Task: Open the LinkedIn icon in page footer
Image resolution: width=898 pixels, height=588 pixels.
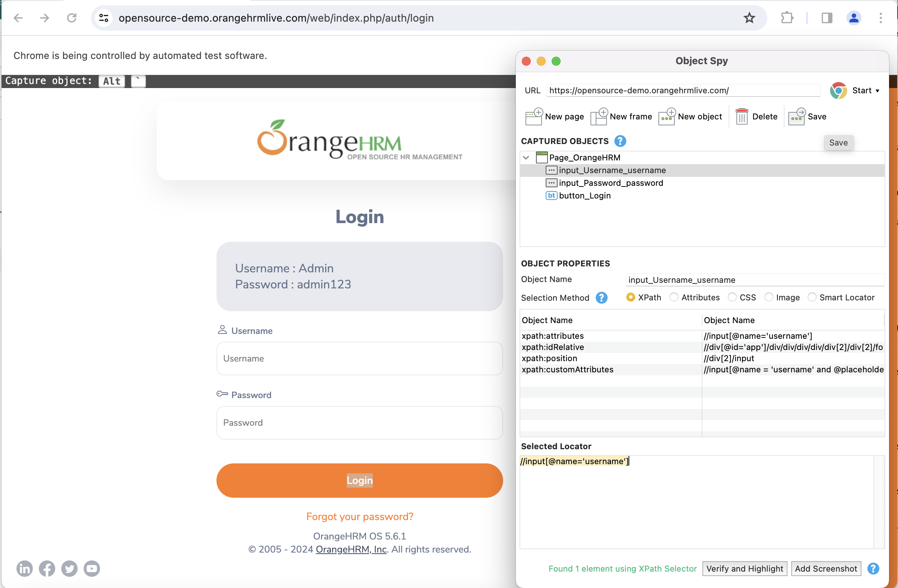Action: (x=25, y=568)
